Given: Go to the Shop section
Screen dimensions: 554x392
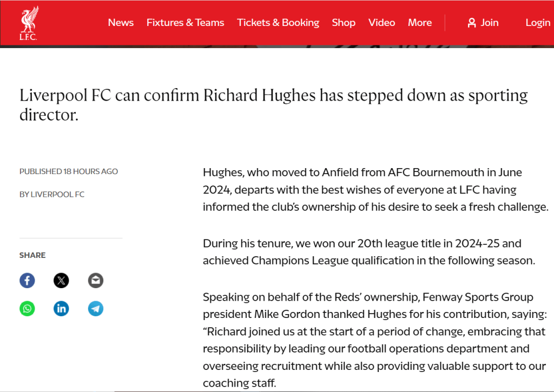Looking at the screenshot, I should pos(344,23).
